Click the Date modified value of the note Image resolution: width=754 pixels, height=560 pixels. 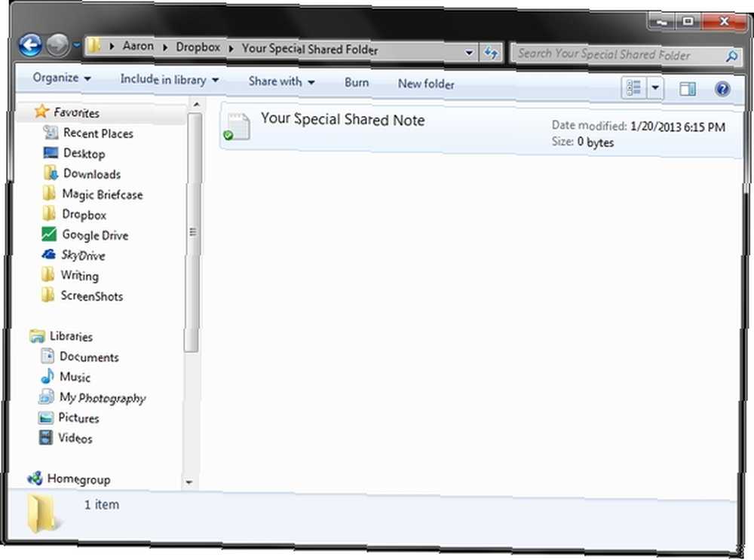pyautogui.click(x=678, y=127)
